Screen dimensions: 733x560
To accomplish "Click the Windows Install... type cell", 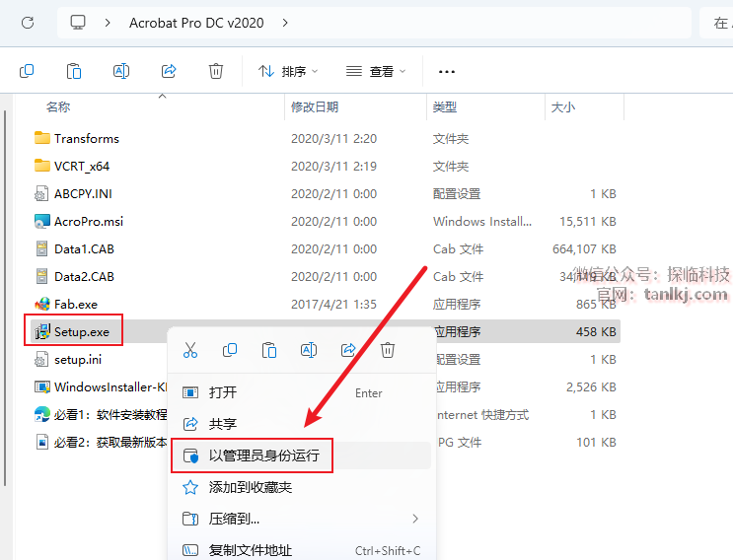I will click(482, 222).
